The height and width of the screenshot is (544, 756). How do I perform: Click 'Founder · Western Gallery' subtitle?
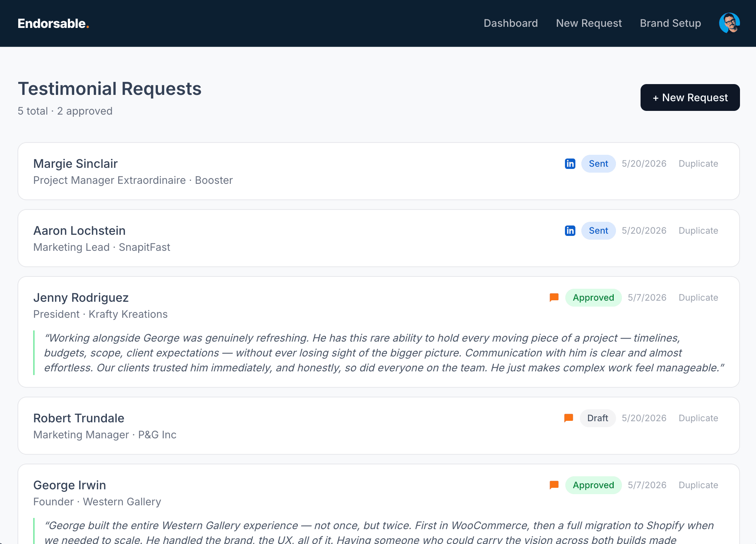tap(97, 502)
